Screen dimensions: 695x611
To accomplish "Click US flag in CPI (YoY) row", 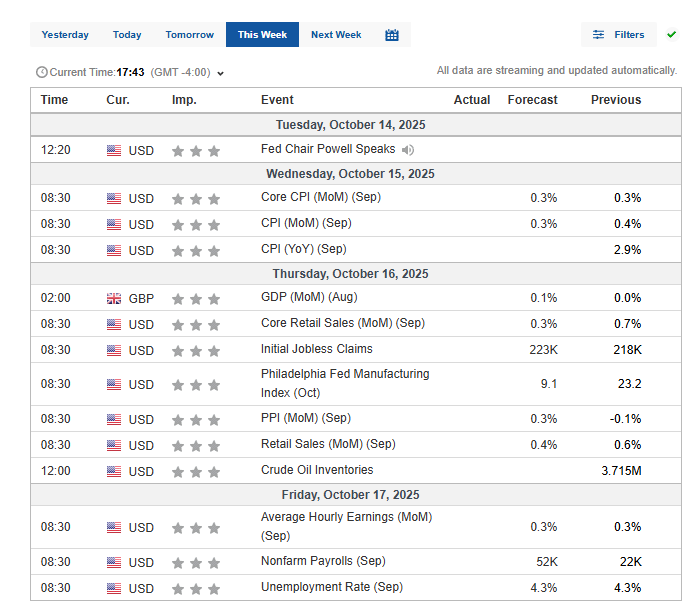I will [x=114, y=251].
